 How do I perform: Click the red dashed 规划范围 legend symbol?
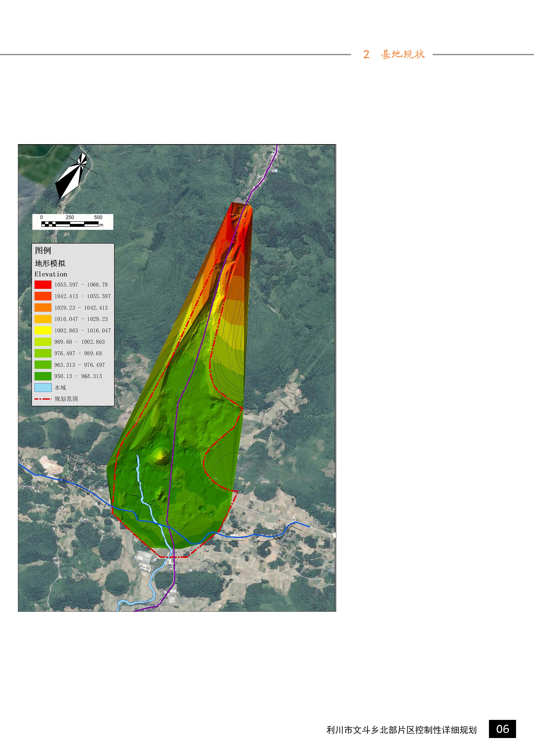click(43, 399)
